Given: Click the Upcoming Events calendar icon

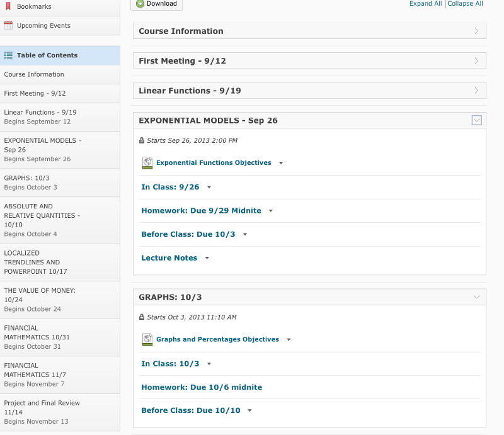Looking at the screenshot, I should tap(8, 26).
